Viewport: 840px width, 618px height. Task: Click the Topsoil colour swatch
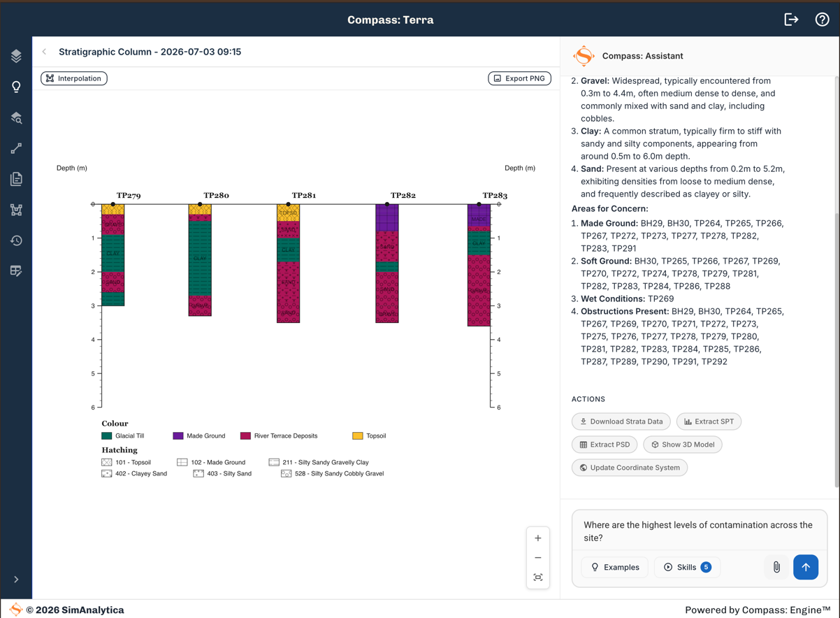[x=358, y=436]
